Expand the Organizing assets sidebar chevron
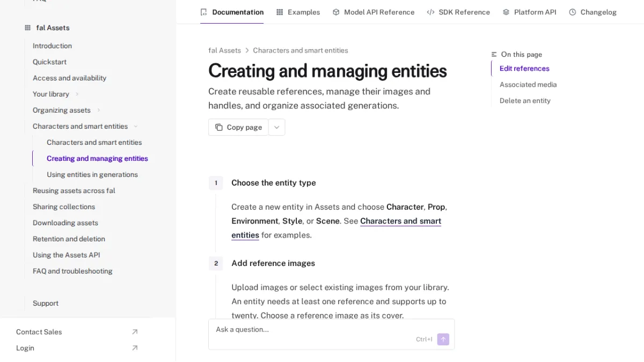Screen dimensions: 644x362 (99, 110)
